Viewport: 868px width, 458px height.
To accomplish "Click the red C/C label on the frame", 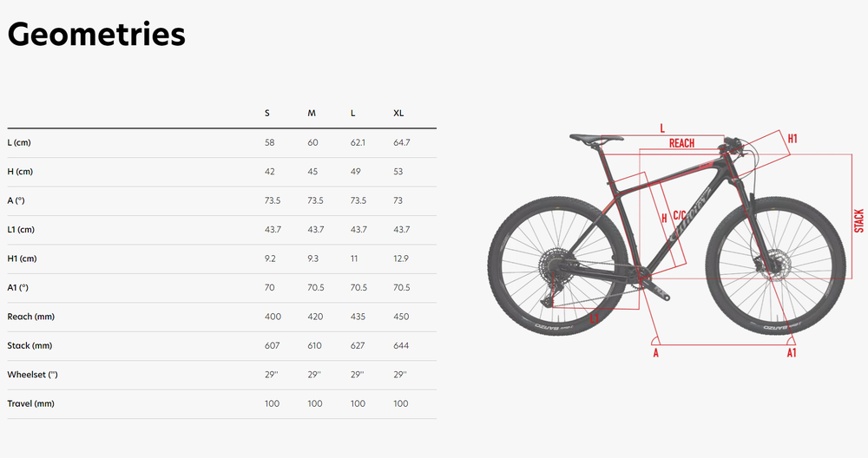I will click(680, 211).
